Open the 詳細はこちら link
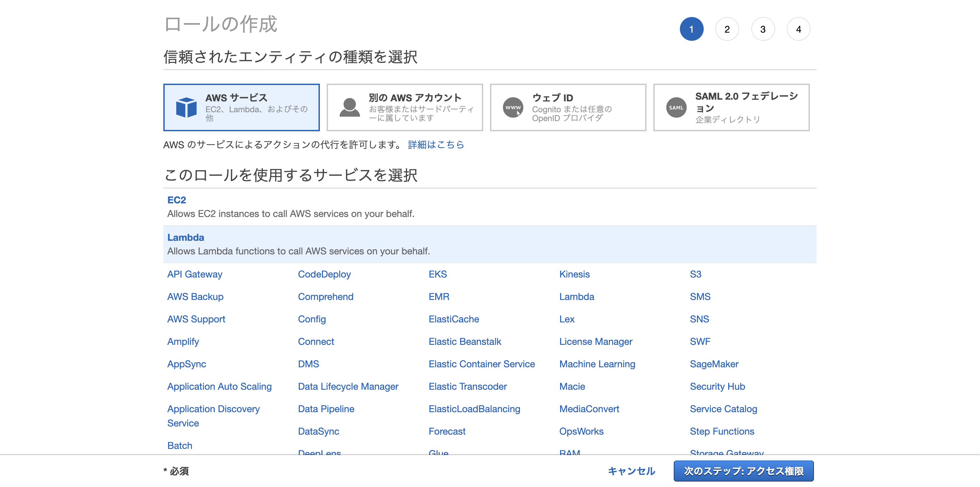The image size is (980, 487). tap(436, 145)
